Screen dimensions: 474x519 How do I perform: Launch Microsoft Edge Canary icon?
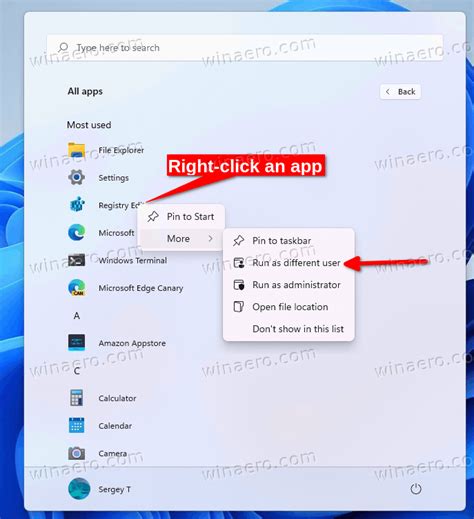click(77, 288)
